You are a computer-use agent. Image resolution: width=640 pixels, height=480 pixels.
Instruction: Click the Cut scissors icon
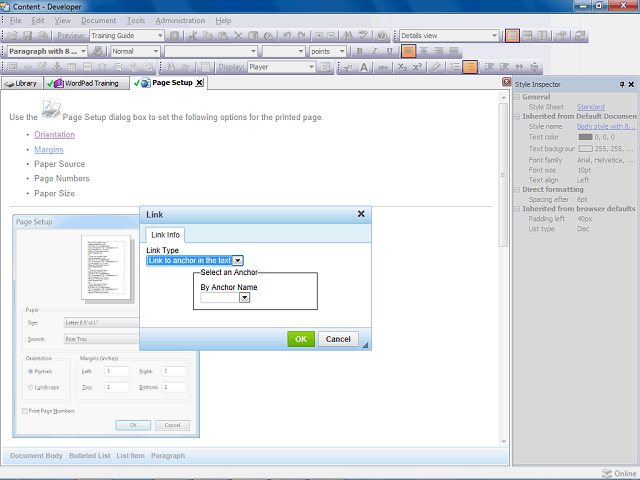tap(193, 36)
